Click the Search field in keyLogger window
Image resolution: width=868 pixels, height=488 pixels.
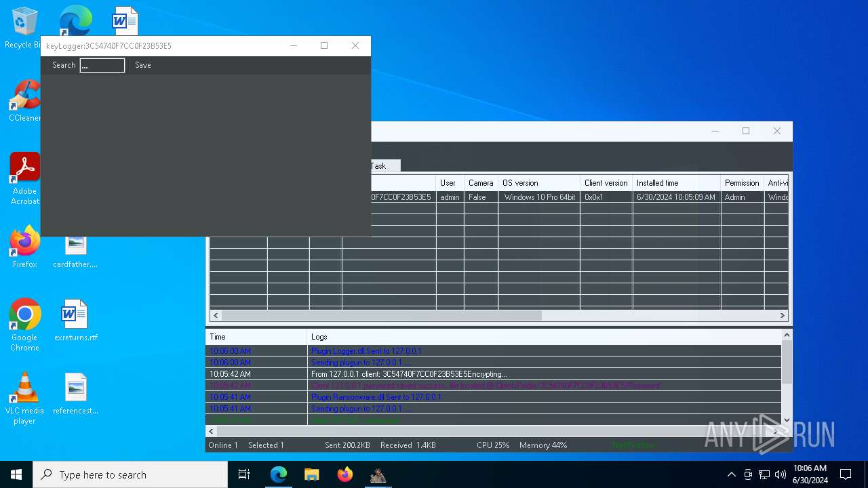click(102, 65)
